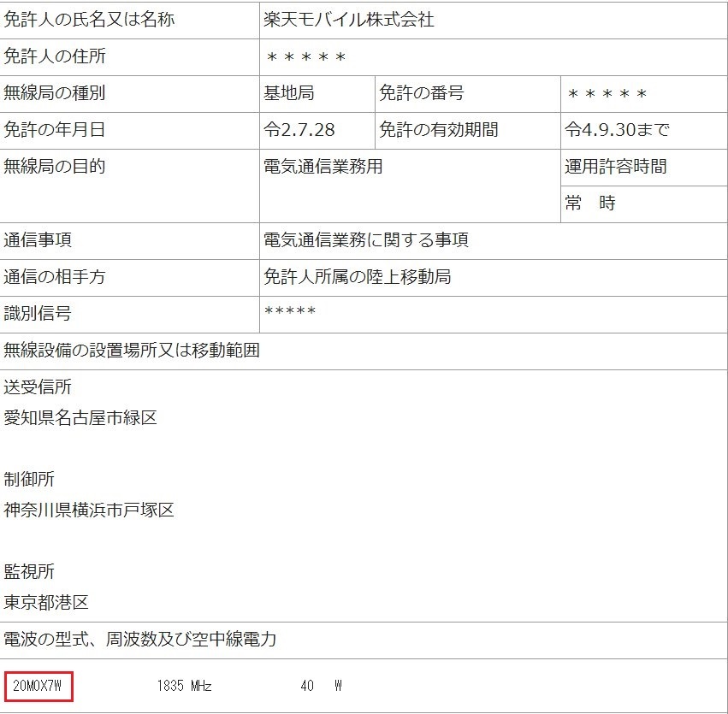Screen dimensions: 728x714
Task: Click the 免許の年月日 label
Action: [54, 129]
